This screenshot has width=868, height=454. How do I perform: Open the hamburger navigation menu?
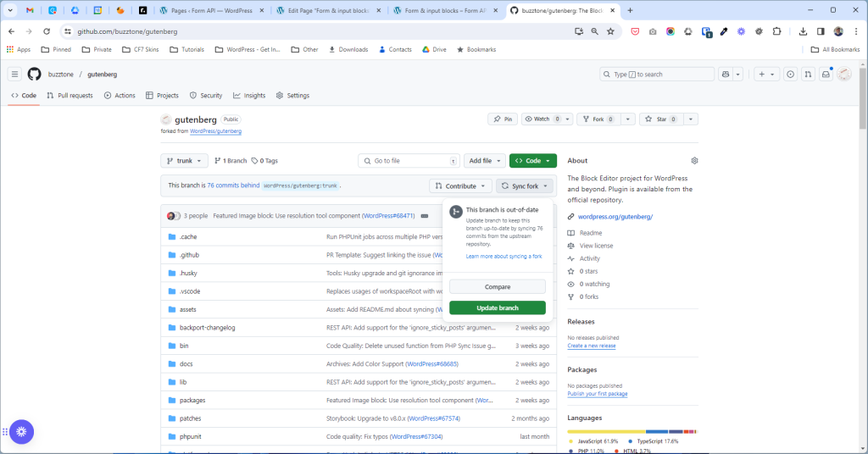pyautogui.click(x=14, y=74)
